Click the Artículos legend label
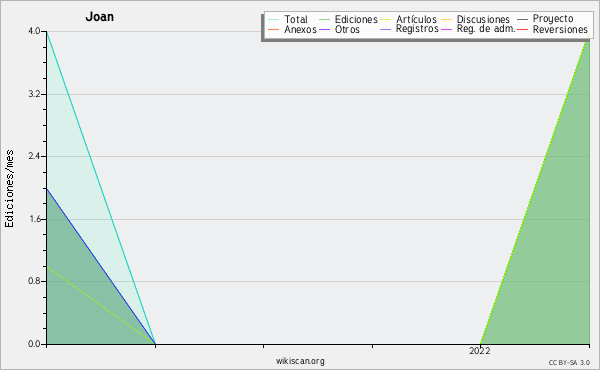Screen dimensions: 600x370 pyautogui.click(x=416, y=19)
